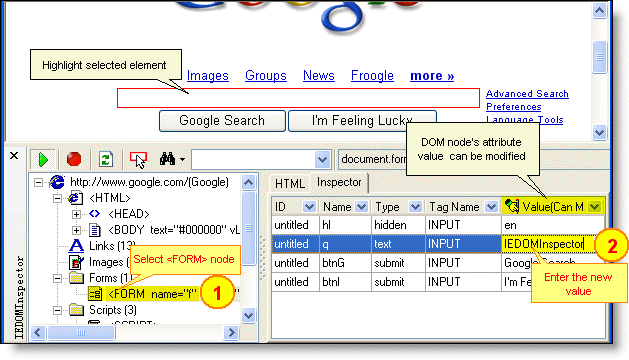Viewport: 629px width, 360px height.
Task: Click the Value column editable pencil icon
Action: pos(512,206)
